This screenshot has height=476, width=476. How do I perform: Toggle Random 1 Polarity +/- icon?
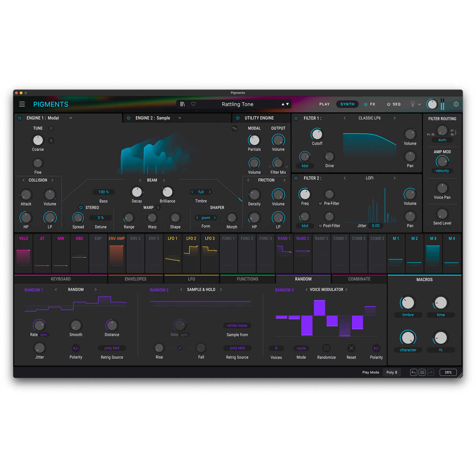click(76, 348)
